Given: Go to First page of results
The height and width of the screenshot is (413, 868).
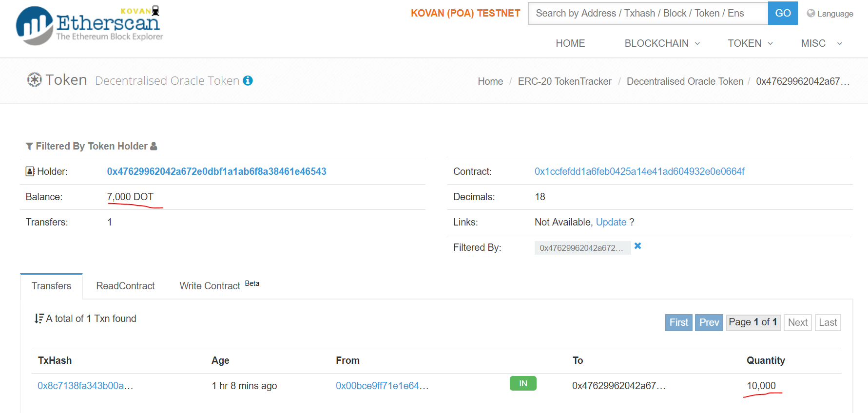Looking at the screenshot, I should click(678, 322).
